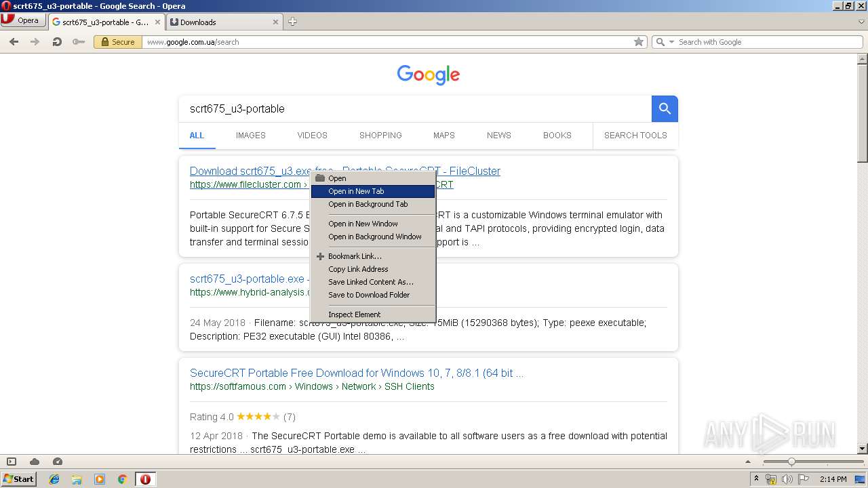Expand the closed tabs dropdown arrow
The width and height of the screenshot is (868, 488).
[x=861, y=22]
